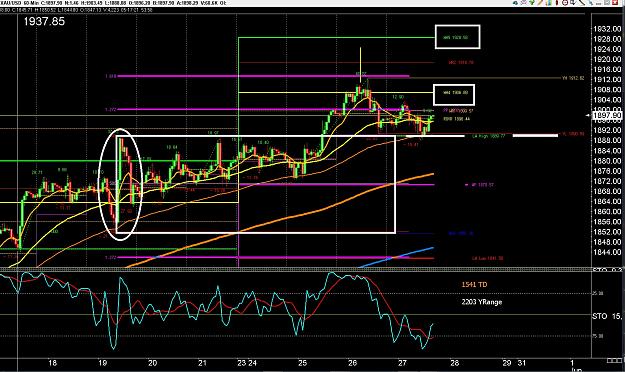Screen dimensions: 625x372
Task: Click the three-dots icon in top toolbar
Action: click(598, 4)
